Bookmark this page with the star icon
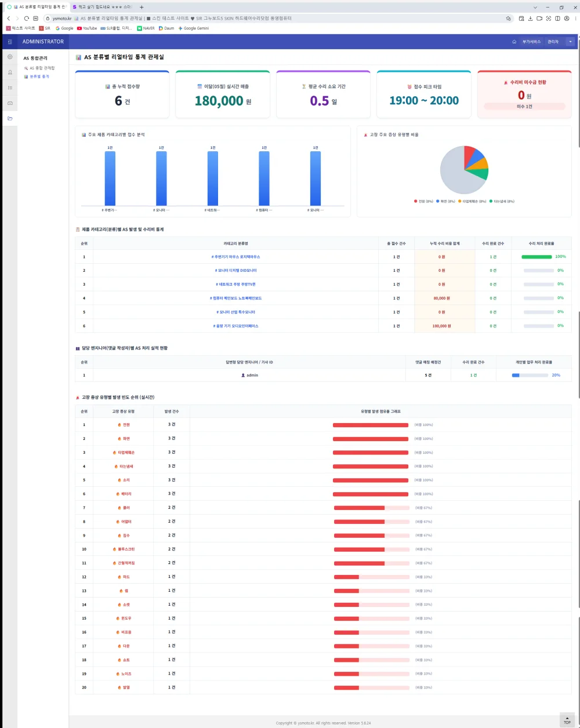This screenshot has width=580, height=728. click(509, 19)
